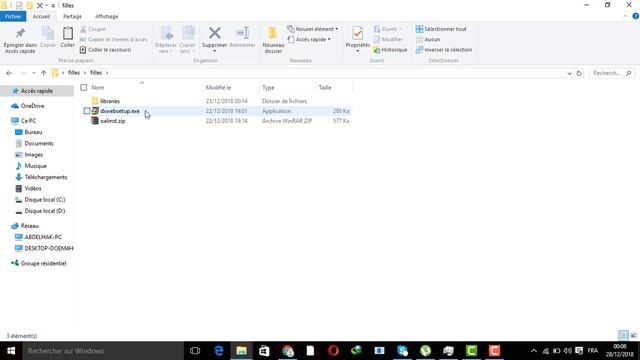Select Ce PC in navigation pane
Image resolution: width=640 pixels, height=360 pixels.
point(29,121)
